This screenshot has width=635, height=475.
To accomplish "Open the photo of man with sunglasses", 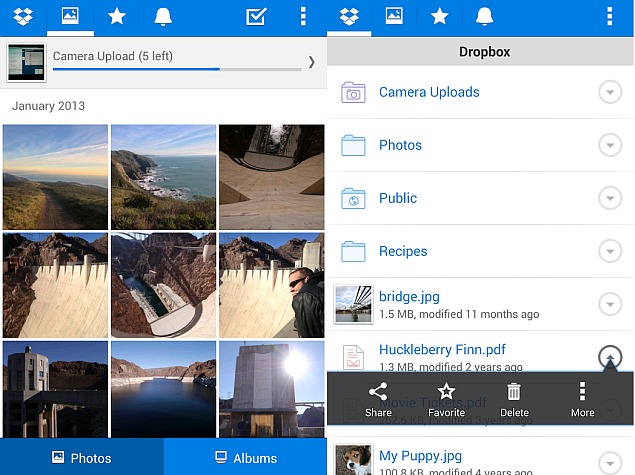I will coord(272,285).
